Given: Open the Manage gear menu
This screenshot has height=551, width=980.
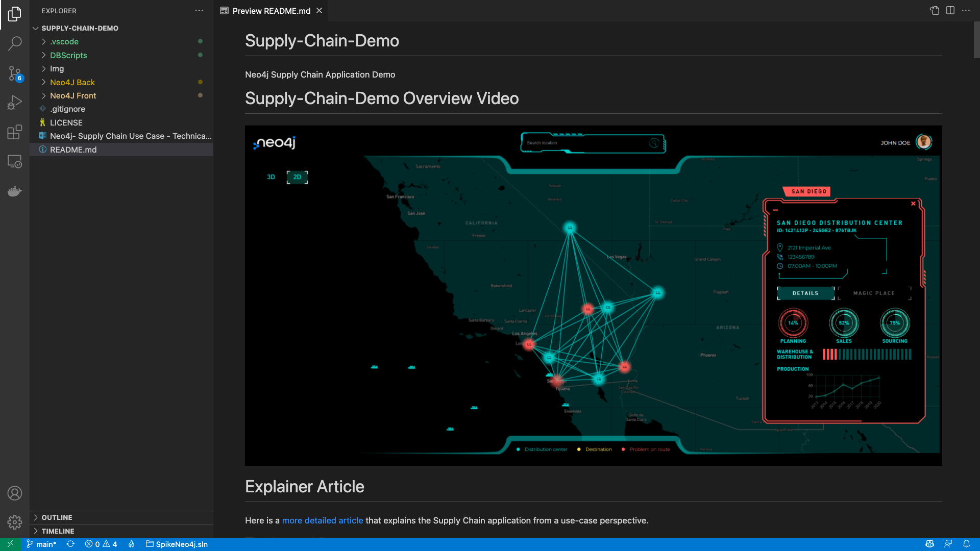Looking at the screenshot, I should [15, 522].
